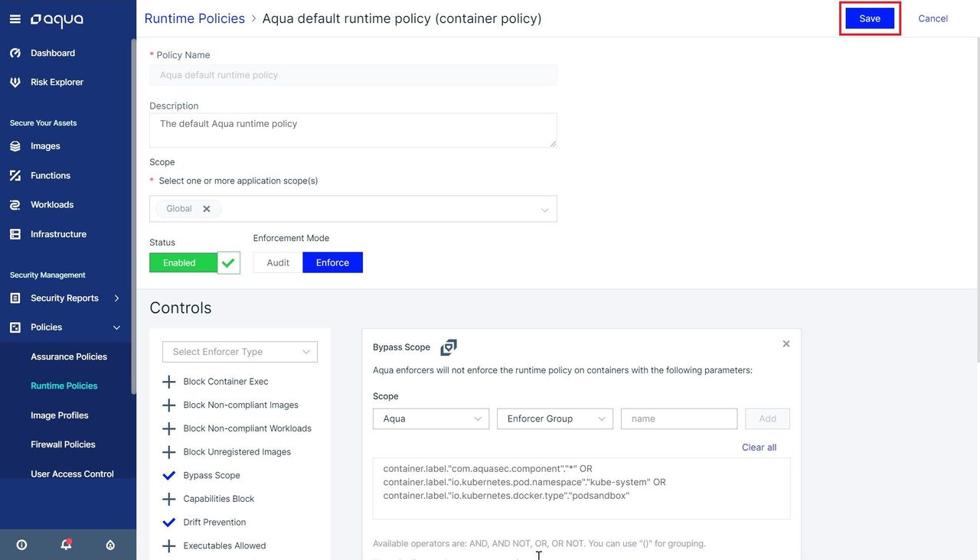Click the Aqua droplet icon in bottom bar

click(x=110, y=545)
